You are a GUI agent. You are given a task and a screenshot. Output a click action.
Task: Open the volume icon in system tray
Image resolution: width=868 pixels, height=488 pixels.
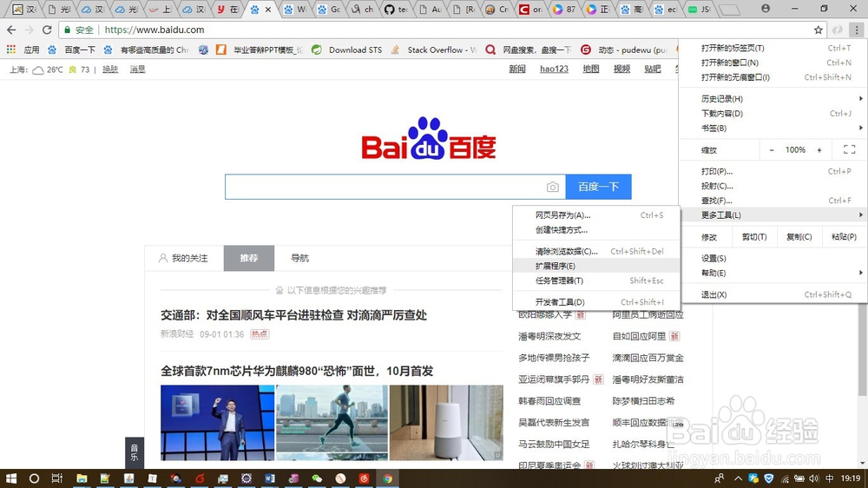pyautogui.click(x=813, y=478)
